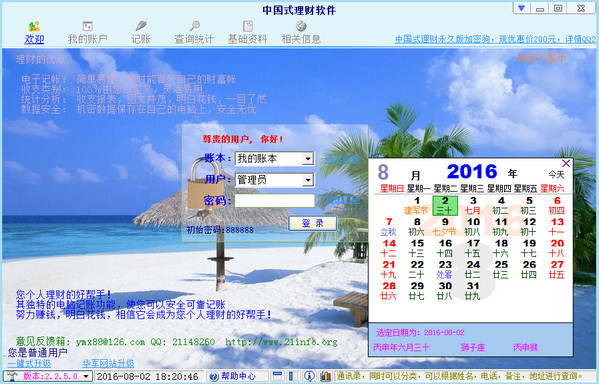Click 今天 in the calendar

[556, 175]
